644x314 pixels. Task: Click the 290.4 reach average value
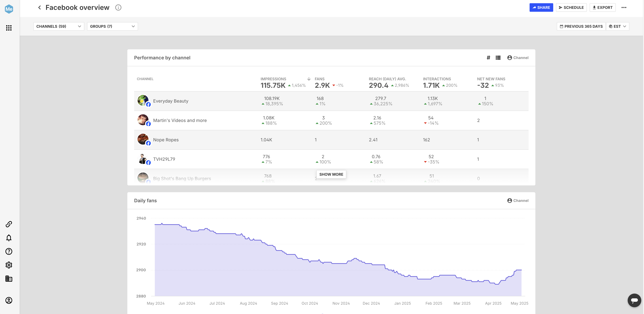pos(378,85)
